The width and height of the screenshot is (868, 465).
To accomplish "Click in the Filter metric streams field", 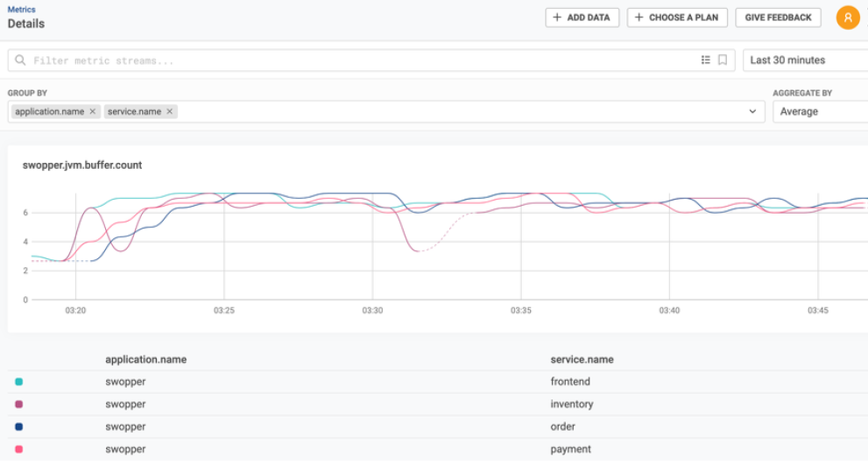I will click(x=350, y=60).
